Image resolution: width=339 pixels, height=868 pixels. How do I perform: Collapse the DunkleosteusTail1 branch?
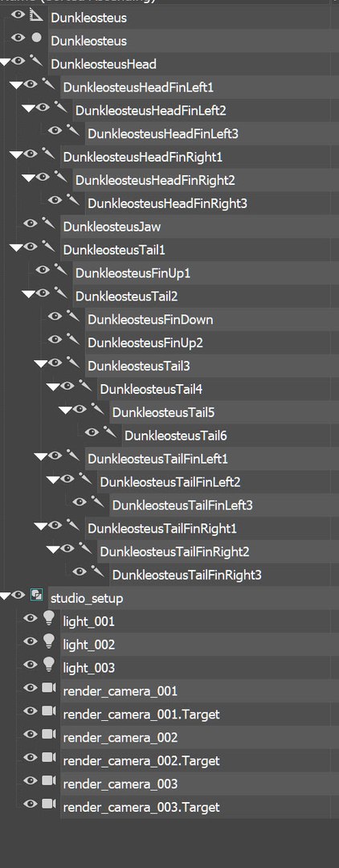pyautogui.click(x=15, y=248)
